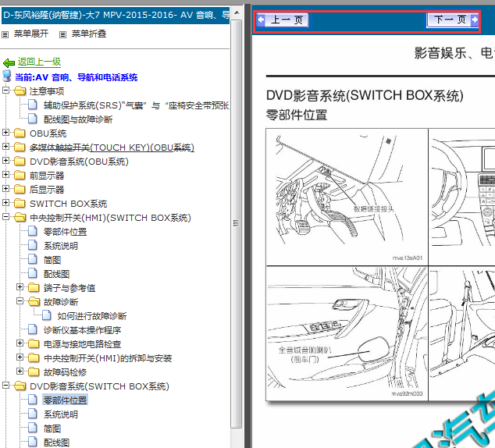
Task: Click the 当前:AV 音响、导航和电话系统 heading
Action: click(76, 77)
